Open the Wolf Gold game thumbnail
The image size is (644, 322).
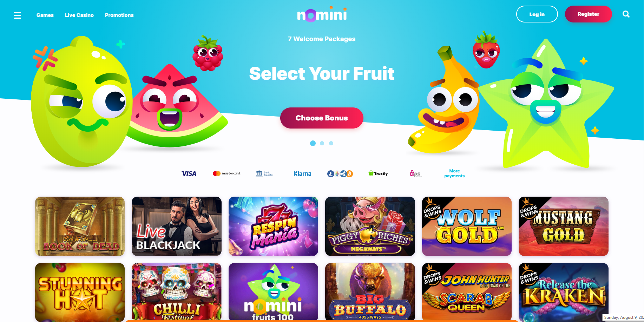(467, 226)
